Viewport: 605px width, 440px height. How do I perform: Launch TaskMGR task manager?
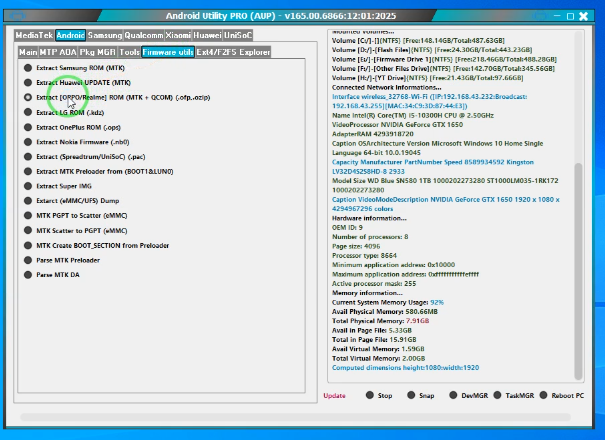tap(514, 395)
